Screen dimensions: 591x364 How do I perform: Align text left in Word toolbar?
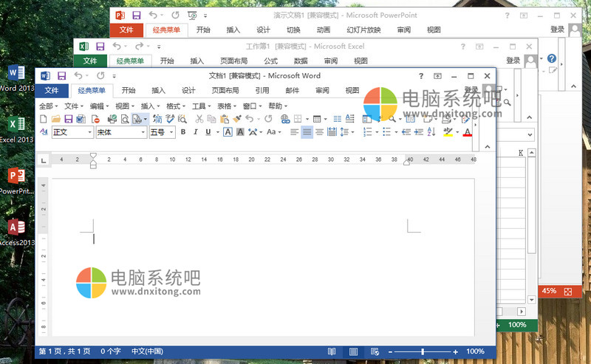pos(294,132)
